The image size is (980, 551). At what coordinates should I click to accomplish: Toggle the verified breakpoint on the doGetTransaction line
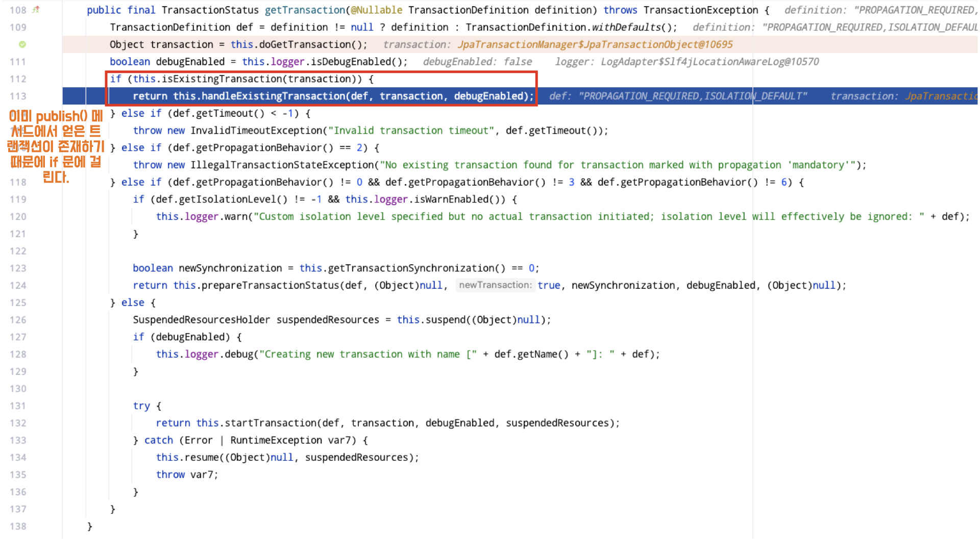(x=22, y=44)
